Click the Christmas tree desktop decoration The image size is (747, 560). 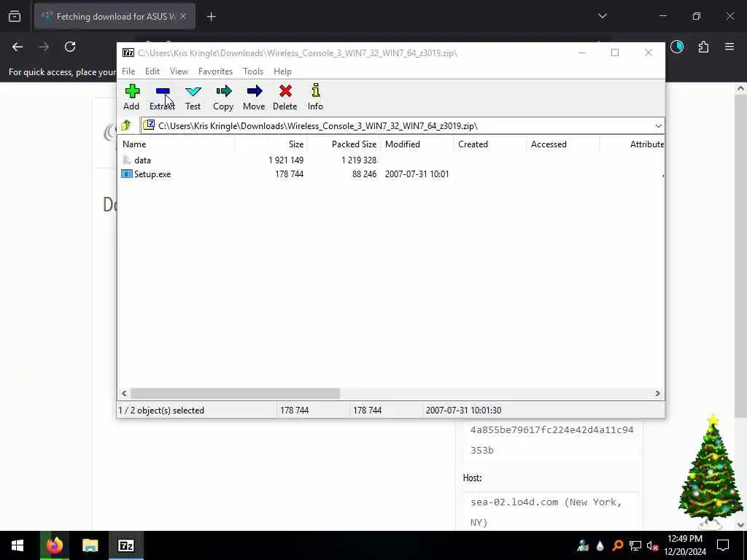click(711, 472)
